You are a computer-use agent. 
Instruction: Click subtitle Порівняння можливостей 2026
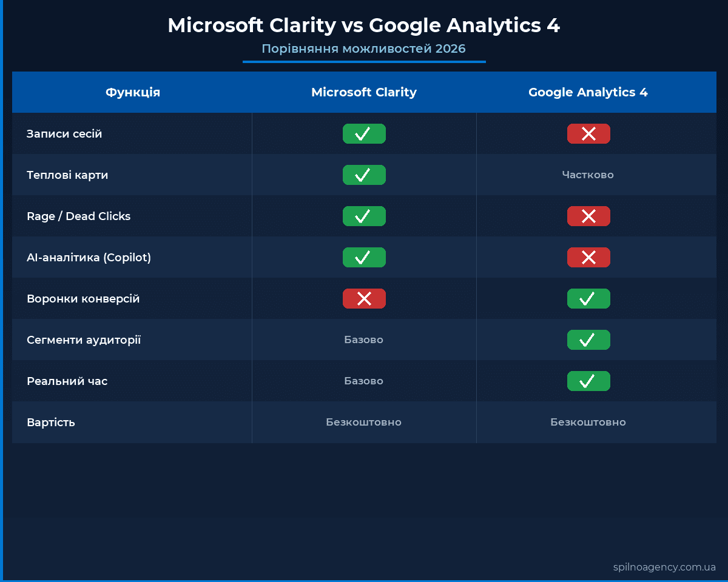click(364, 48)
